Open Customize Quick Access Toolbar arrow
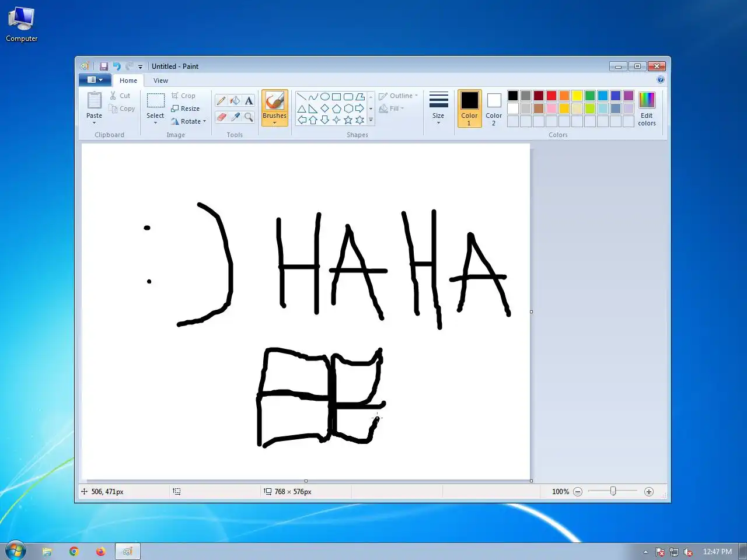747x560 pixels. 140,67
